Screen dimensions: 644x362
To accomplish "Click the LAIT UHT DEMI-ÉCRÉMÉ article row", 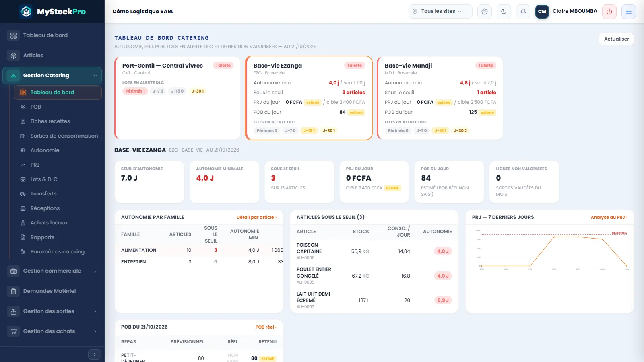I will click(x=374, y=300).
